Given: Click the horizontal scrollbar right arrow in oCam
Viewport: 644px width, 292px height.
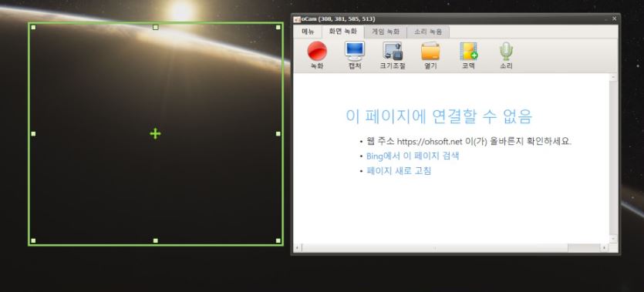Looking at the screenshot, I should pos(604,248).
